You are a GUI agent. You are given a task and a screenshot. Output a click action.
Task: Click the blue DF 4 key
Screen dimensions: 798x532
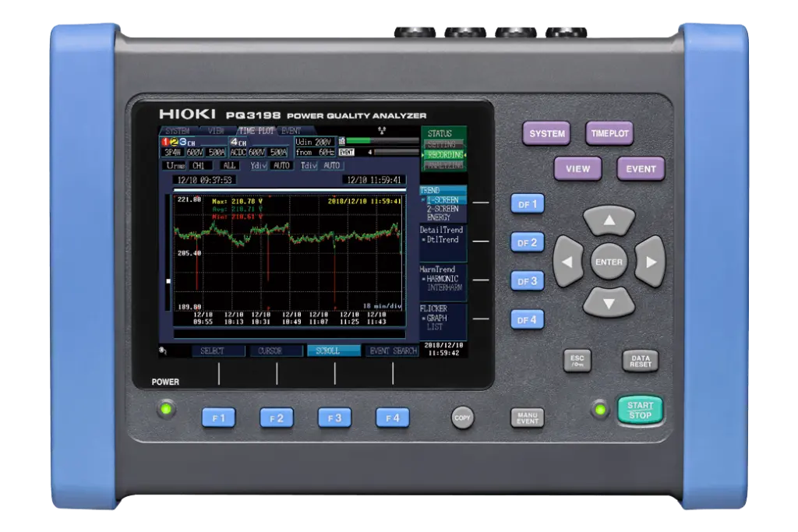[528, 320]
